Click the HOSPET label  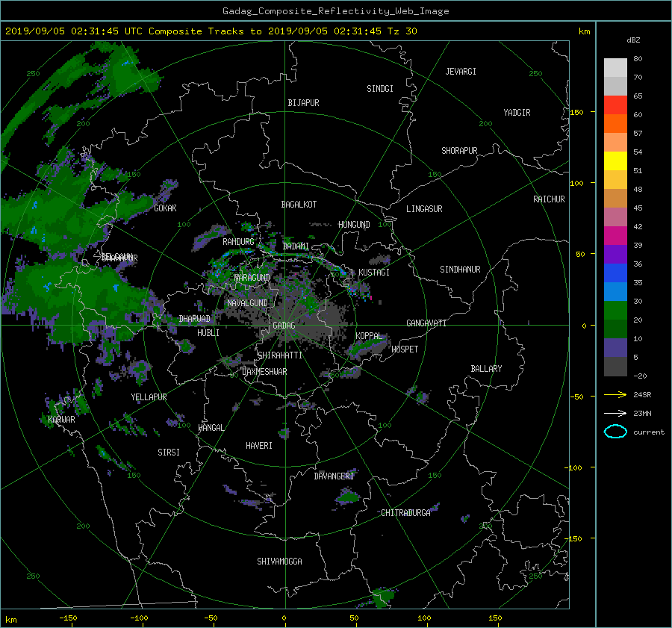tap(405, 349)
